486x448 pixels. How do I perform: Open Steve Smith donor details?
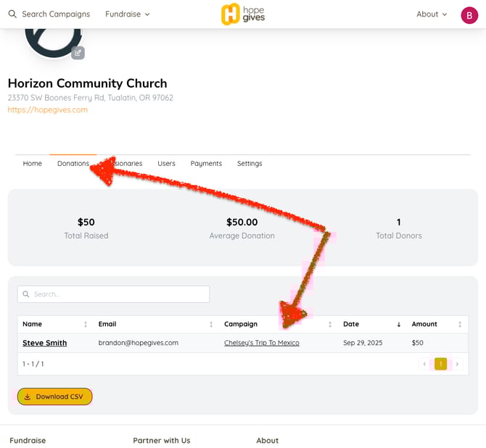coord(44,343)
